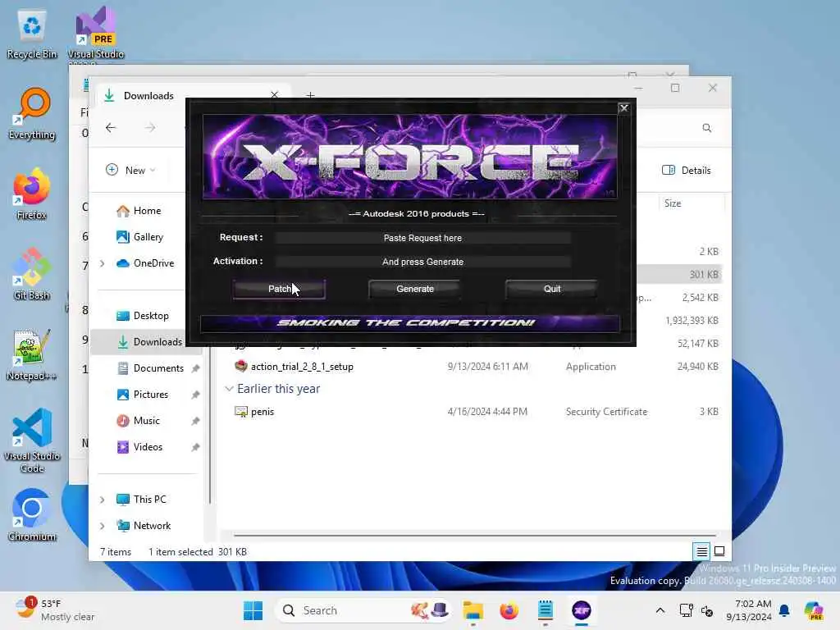The height and width of the screenshot is (630, 840).
Task: Click X-Force taskbar icon
Action: [x=582, y=610]
